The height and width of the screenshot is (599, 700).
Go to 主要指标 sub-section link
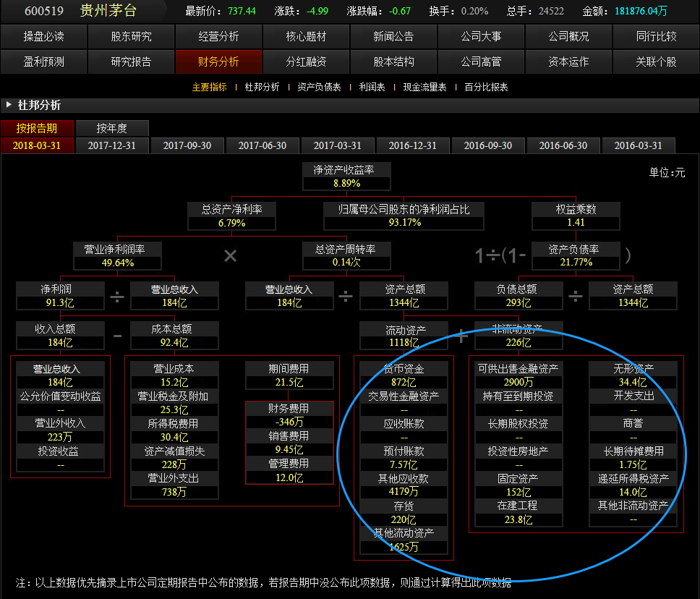pyautogui.click(x=210, y=87)
